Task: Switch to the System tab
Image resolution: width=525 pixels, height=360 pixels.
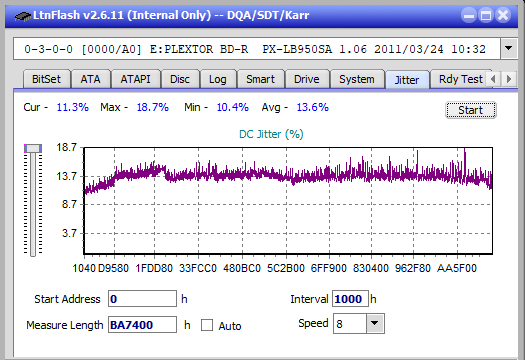Action: point(357,79)
